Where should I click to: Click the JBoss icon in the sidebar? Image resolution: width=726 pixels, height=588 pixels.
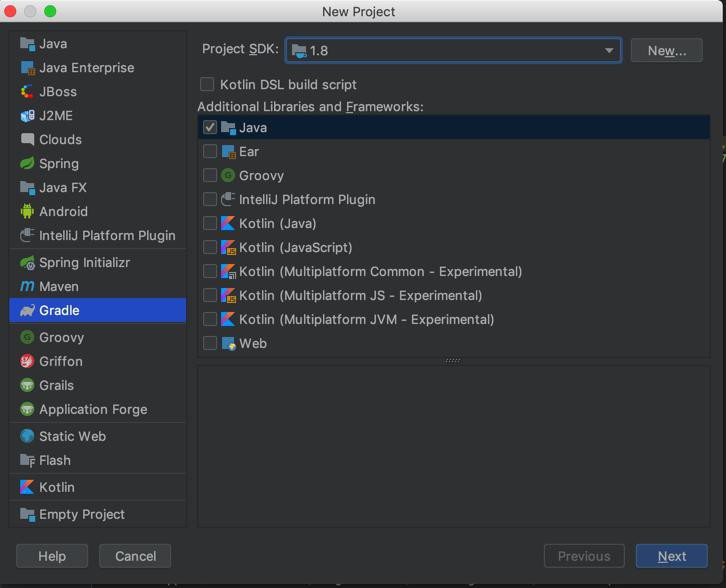click(28, 92)
